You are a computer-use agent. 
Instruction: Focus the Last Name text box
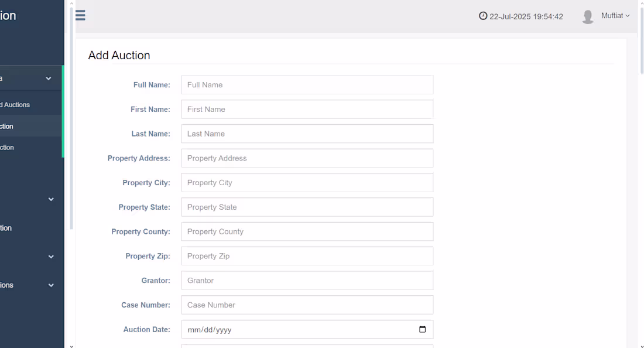(307, 134)
